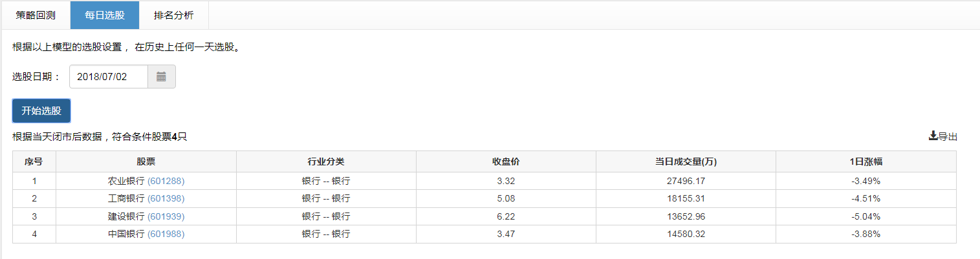
Task: Select the 建设银行 closing price cell 6.22
Action: coord(506,216)
